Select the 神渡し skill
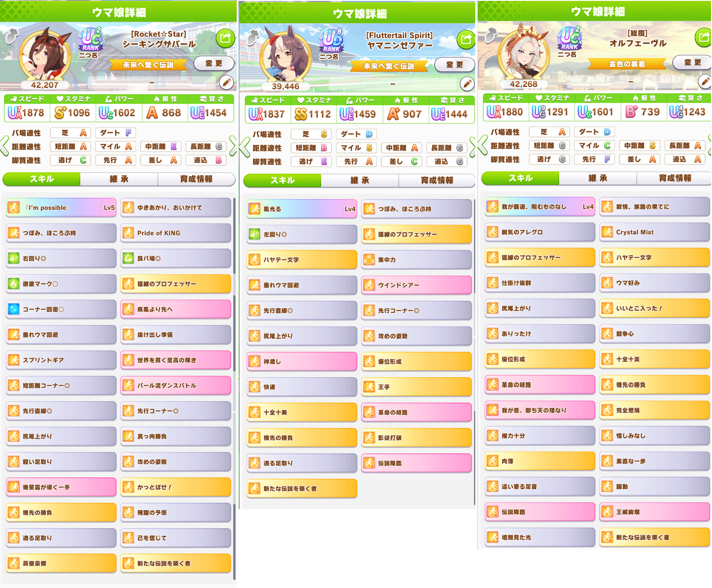 pyautogui.click(x=302, y=361)
